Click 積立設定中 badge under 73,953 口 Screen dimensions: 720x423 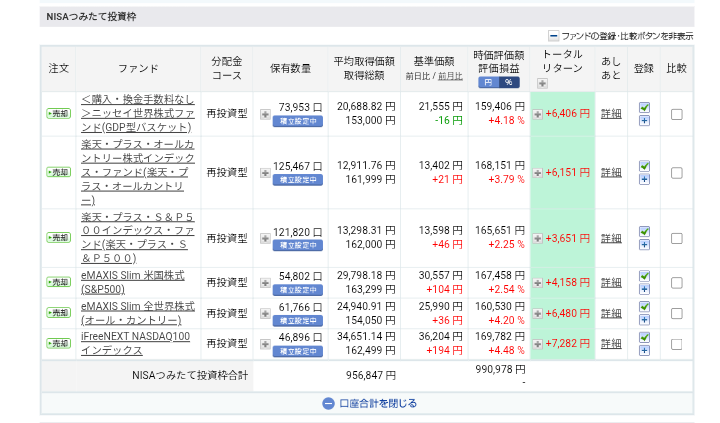(298, 121)
